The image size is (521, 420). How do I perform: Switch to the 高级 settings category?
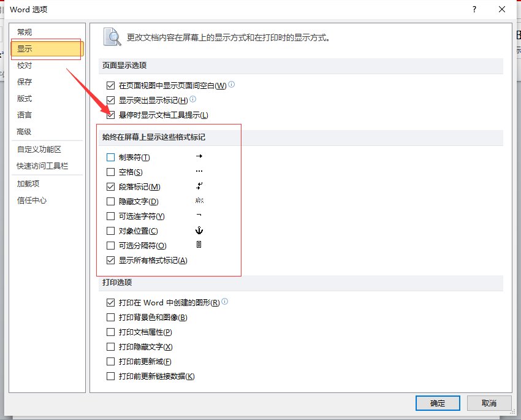(x=25, y=131)
